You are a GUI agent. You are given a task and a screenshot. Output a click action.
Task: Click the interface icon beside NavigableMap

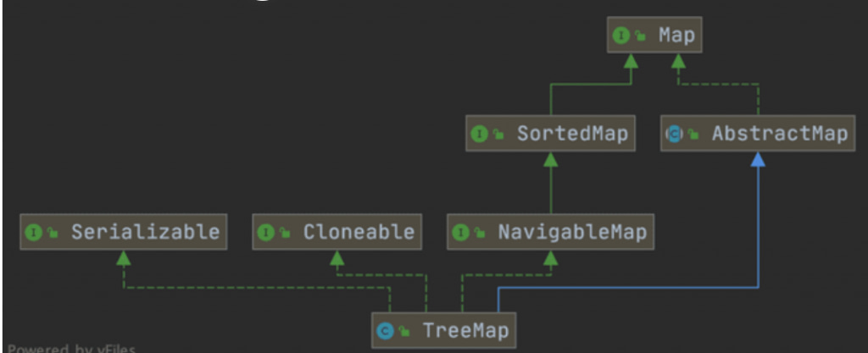click(x=461, y=231)
